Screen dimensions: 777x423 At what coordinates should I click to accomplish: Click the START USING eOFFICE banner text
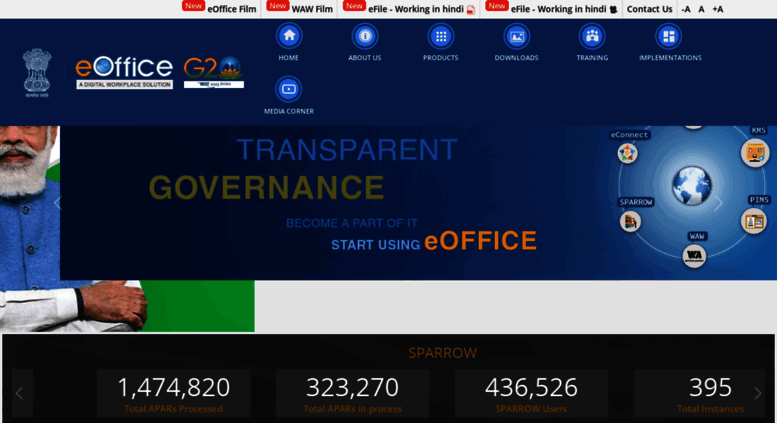point(434,241)
